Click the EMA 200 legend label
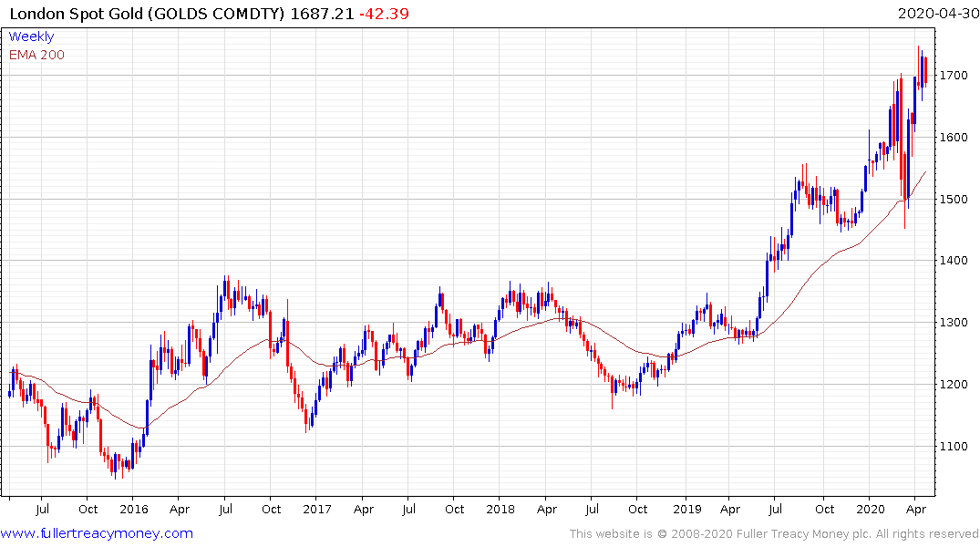The height and width of the screenshot is (547, 980). pos(36,55)
